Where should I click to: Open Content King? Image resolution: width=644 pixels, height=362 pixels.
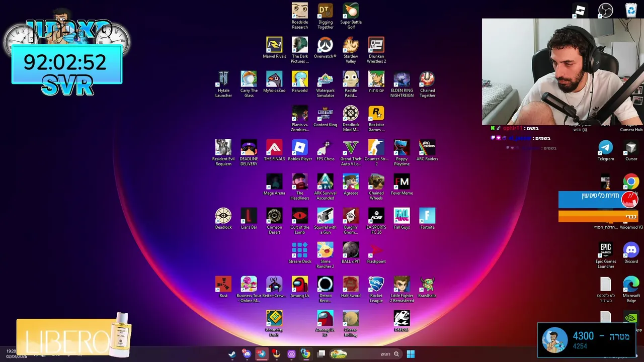point(326,117)
